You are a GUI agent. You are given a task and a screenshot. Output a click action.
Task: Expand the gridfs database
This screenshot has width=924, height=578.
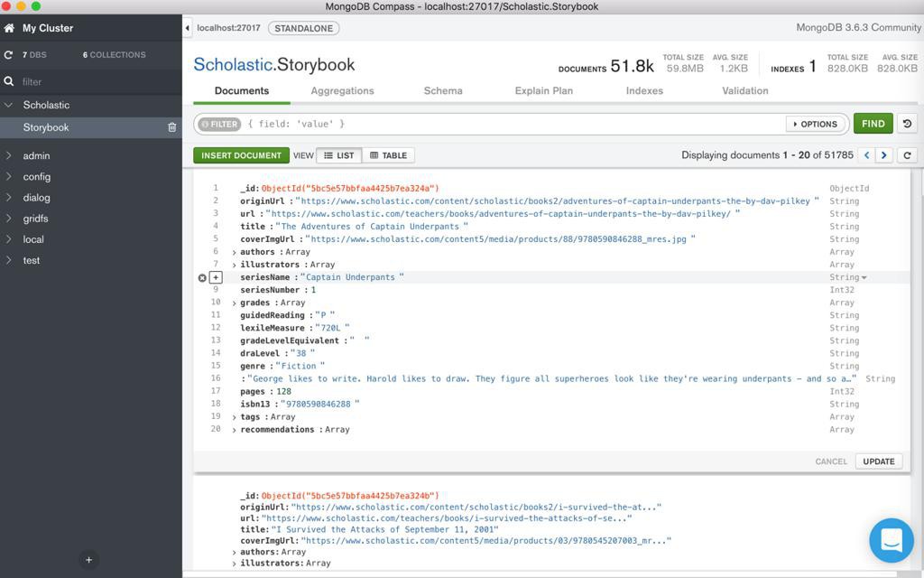8,219
